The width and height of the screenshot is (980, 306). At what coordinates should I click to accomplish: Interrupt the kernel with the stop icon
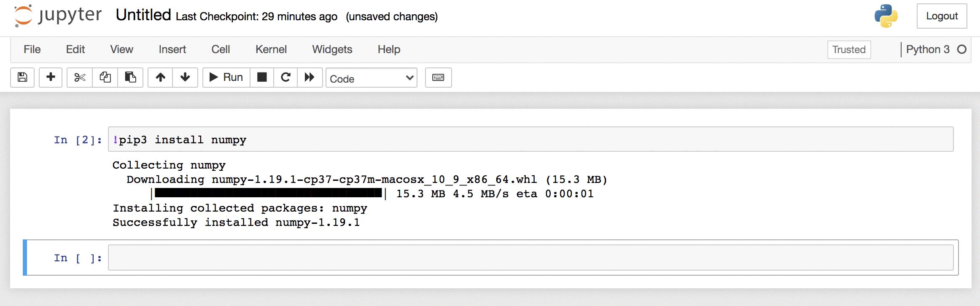262,78
